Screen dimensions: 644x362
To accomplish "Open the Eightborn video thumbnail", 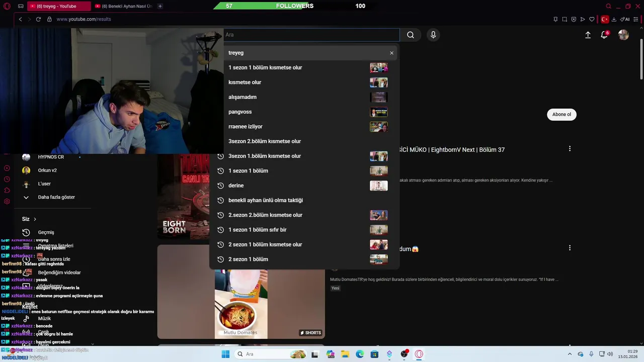I will click(x=184, y=196).
